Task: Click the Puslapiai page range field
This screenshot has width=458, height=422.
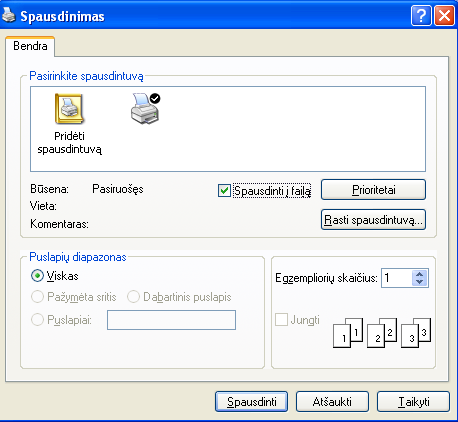Action: 171,320
